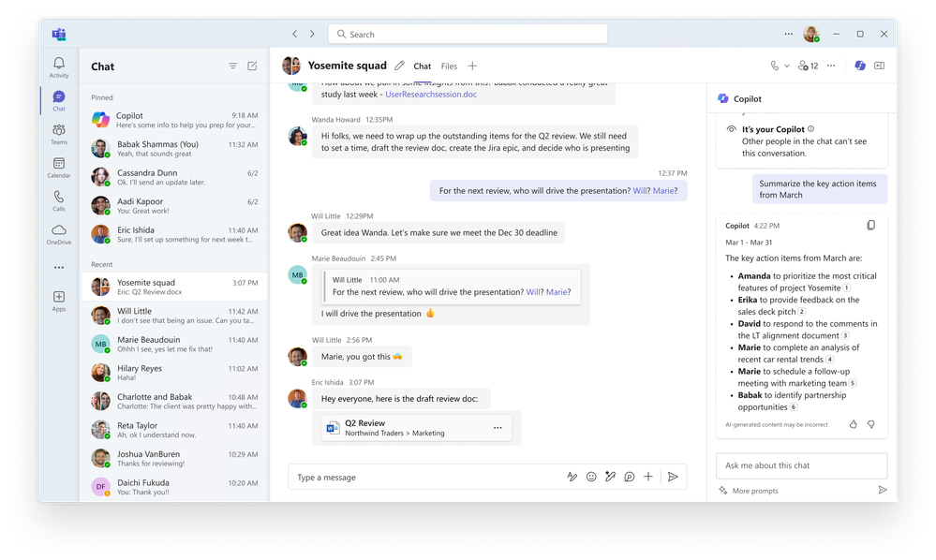936x560 pixels.
Task: Start a new chat with compose icon
Action: 253,66
